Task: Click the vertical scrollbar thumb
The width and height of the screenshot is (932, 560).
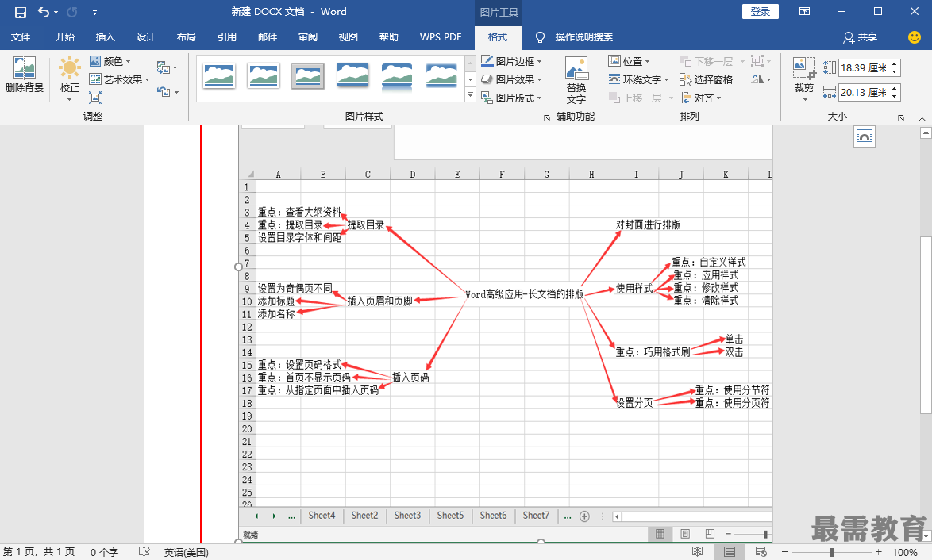Action: [926, 325]
